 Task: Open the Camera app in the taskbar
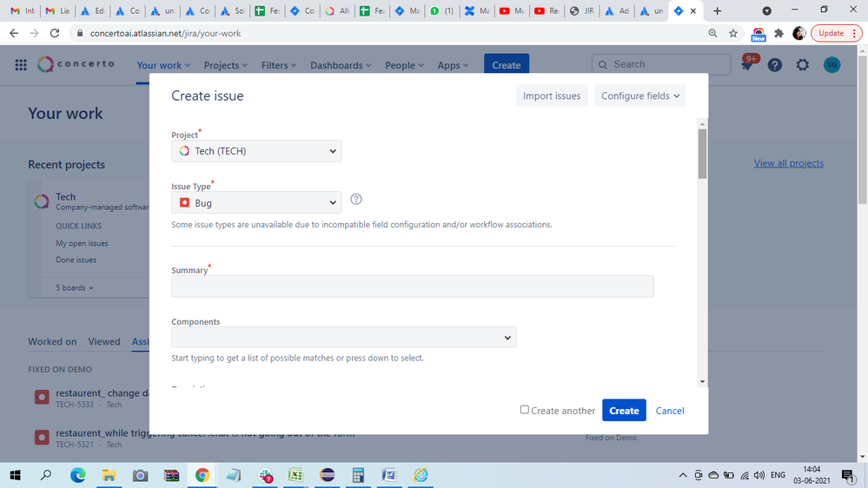[x=140, y=475]
